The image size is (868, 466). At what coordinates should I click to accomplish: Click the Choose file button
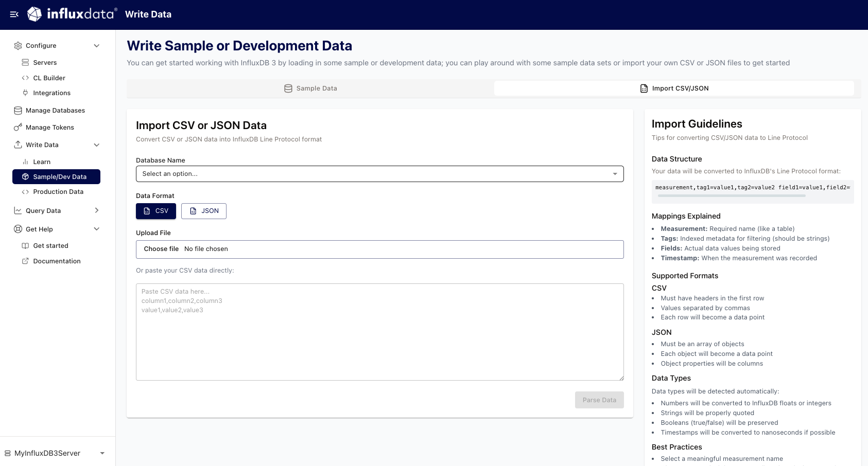[x=161, y=249]
